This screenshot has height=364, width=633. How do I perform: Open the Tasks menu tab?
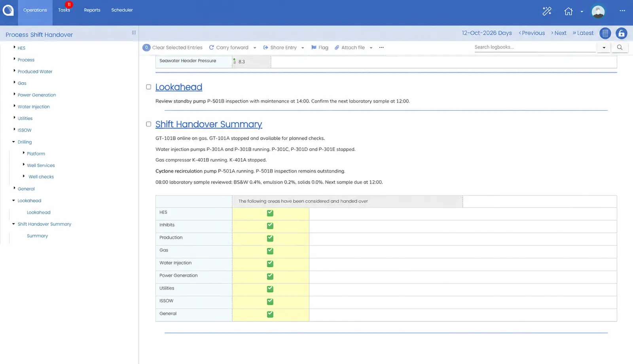[64, 10]
